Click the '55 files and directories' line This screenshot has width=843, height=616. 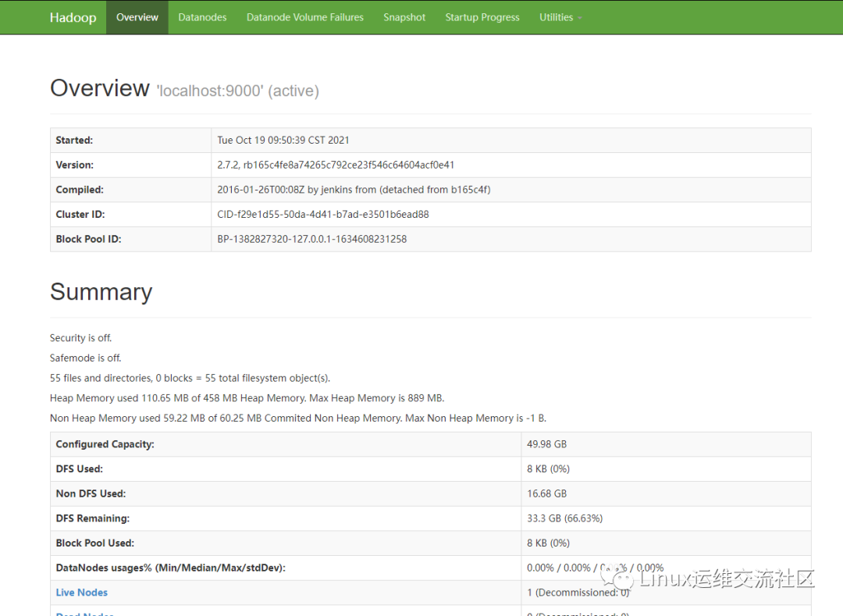(x=190, y=378)
